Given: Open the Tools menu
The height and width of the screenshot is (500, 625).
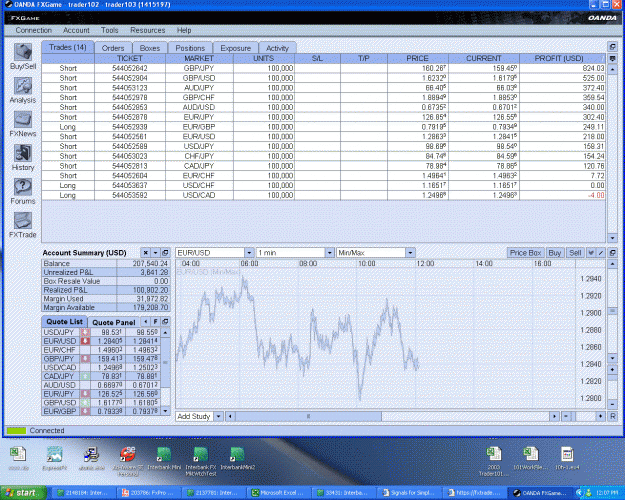Looking at the screenshot, I should point(109,30).
